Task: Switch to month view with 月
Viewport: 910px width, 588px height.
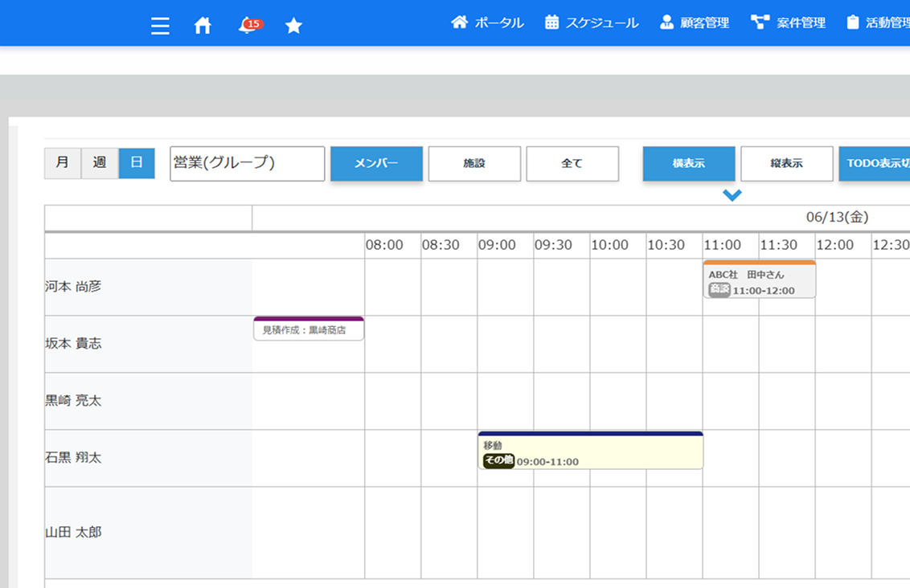Action: click(x=63, y=163)
